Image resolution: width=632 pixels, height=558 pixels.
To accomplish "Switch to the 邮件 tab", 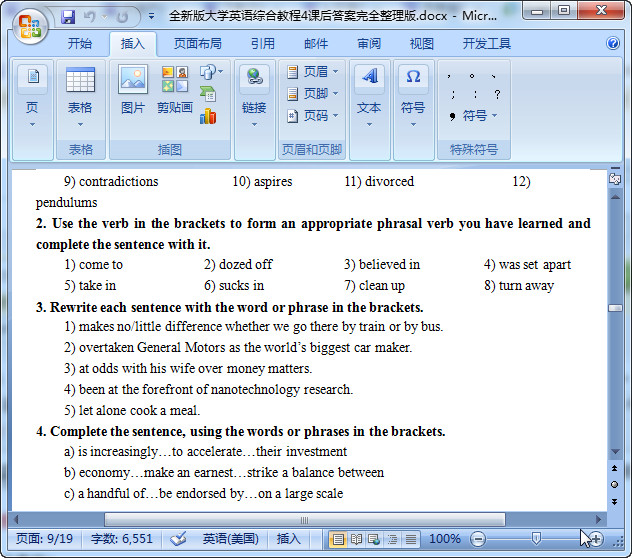I will [316, 43].
